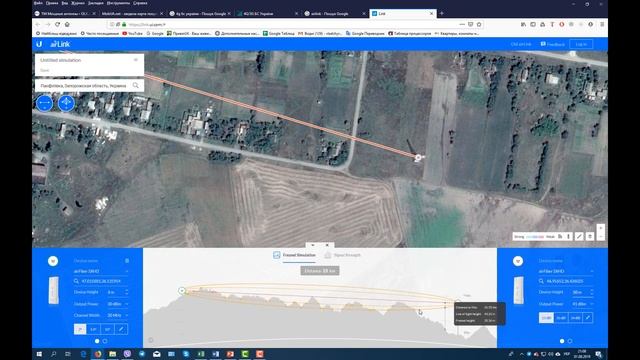Screen dimensions: 640x360
Task: Click the antenna marker on the map
Action: click(x=418, y=158)
